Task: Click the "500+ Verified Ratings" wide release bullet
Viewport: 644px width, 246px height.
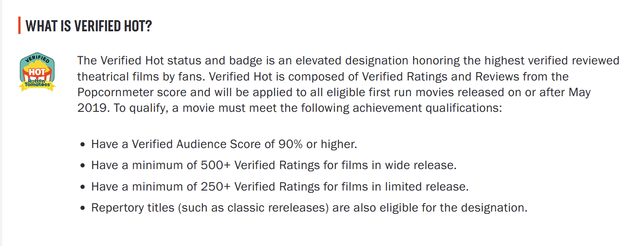Action: coord(274,165)
